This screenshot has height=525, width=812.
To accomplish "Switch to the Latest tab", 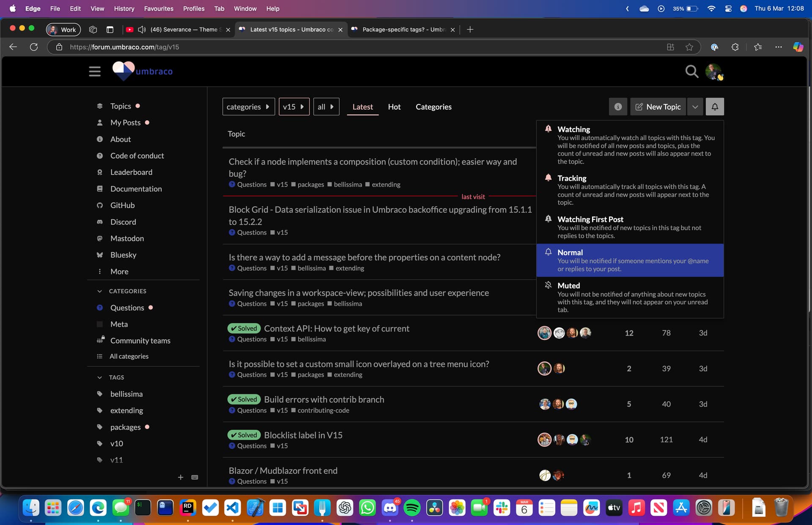I will click(362, 107).
